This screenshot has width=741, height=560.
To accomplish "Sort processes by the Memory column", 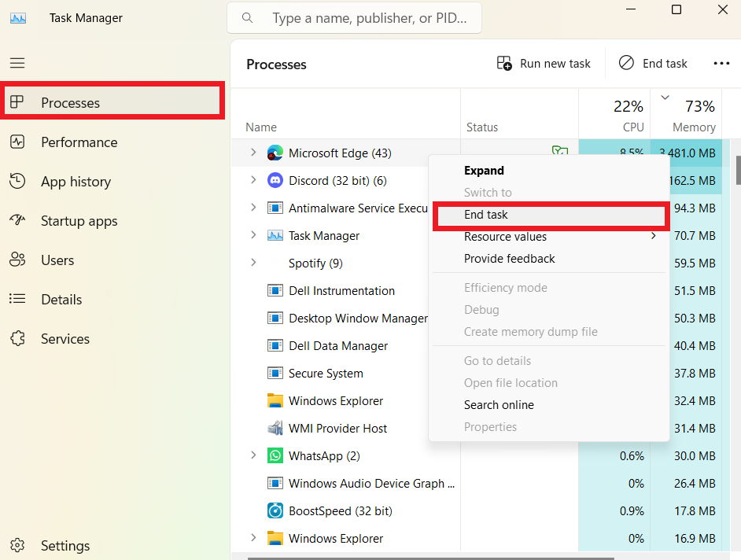I will [x=693, y=127].
